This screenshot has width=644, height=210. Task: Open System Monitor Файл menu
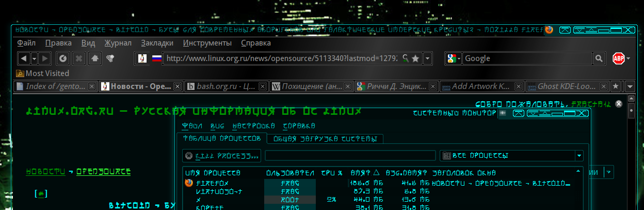click(x=192, y=126)
